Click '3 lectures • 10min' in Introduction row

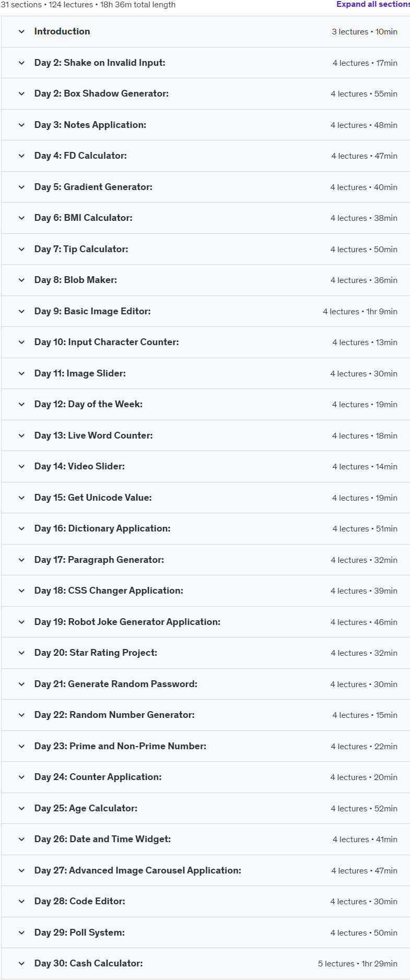[365, 32]
